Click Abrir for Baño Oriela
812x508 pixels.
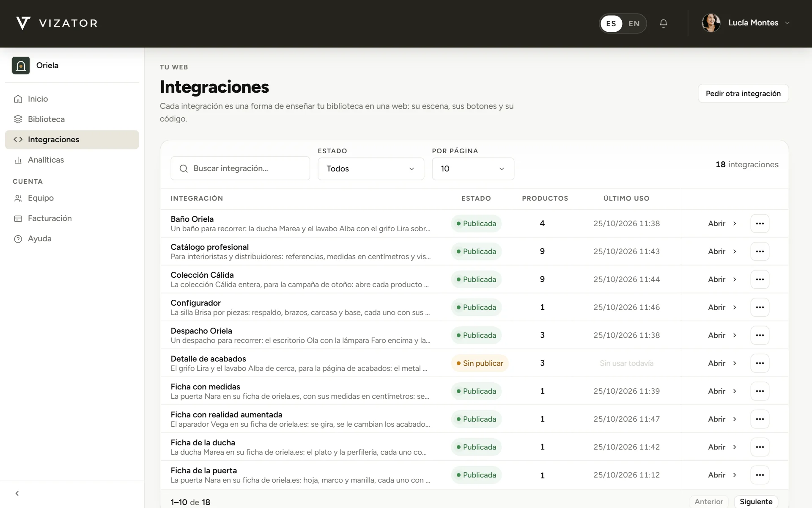[722, 224]
